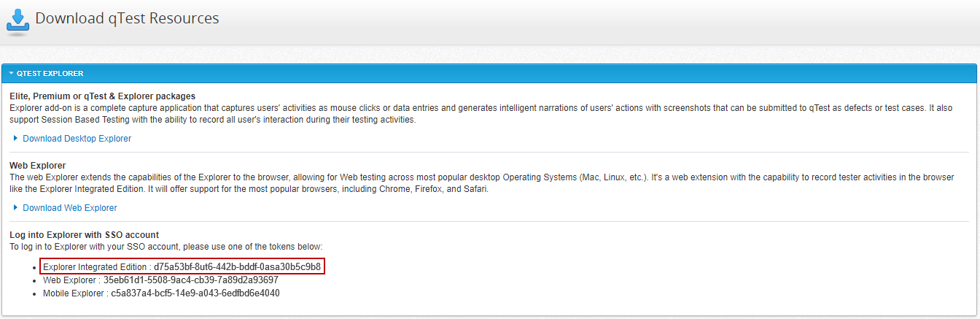
Task: Click the SSO token instruction sentence
Action: [166, 247]
